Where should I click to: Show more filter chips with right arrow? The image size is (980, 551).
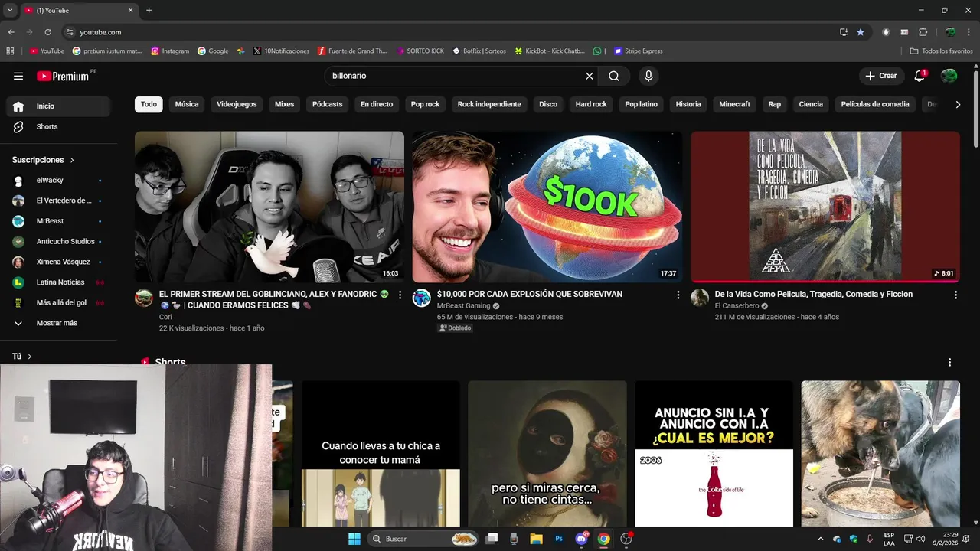(958, 104)
